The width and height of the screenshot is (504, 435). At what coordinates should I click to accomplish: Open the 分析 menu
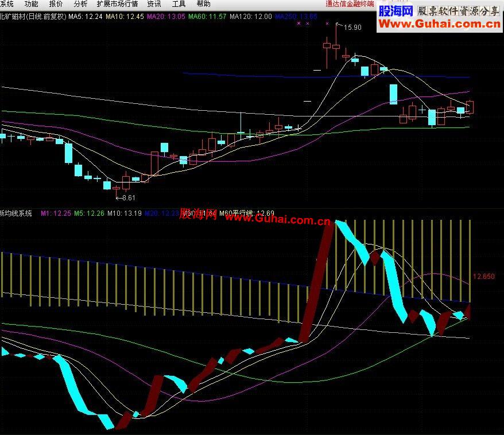tap(80, 4)
